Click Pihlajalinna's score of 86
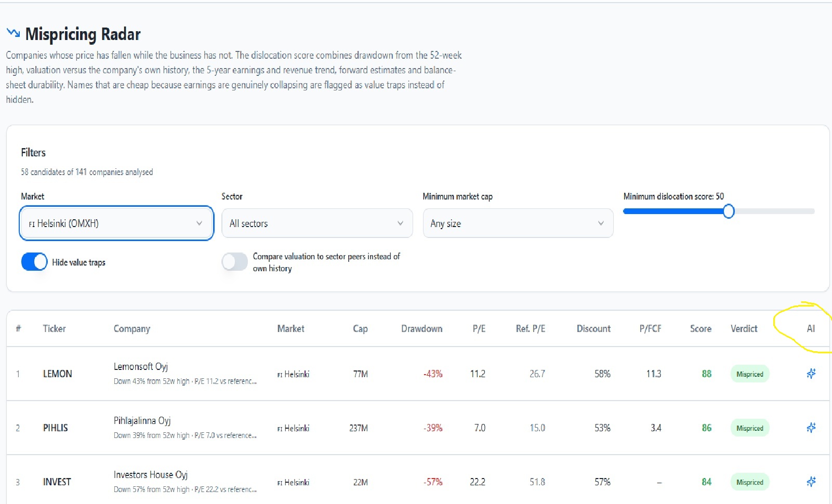Screen dimensions: 832x504 706,428
